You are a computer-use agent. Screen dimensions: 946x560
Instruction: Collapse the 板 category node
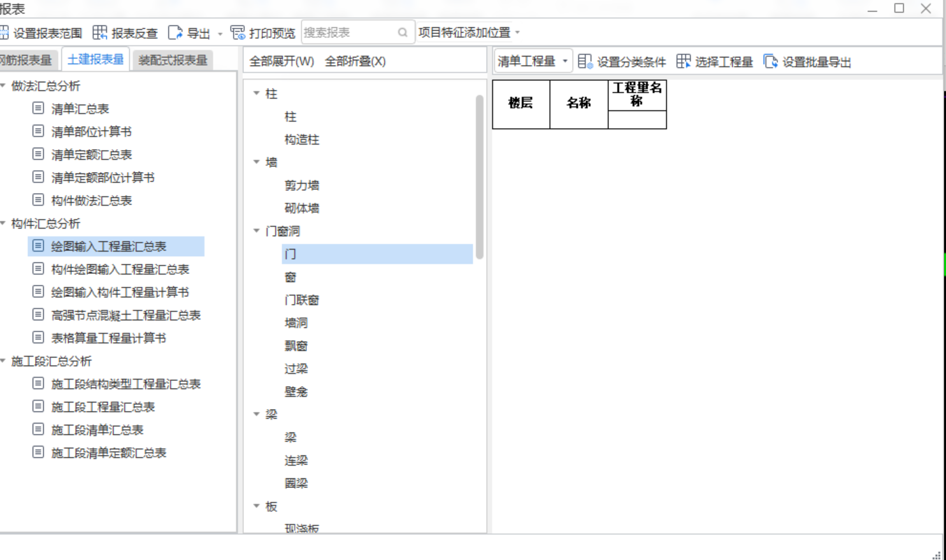pyautogui.click(x=257, y=506)
